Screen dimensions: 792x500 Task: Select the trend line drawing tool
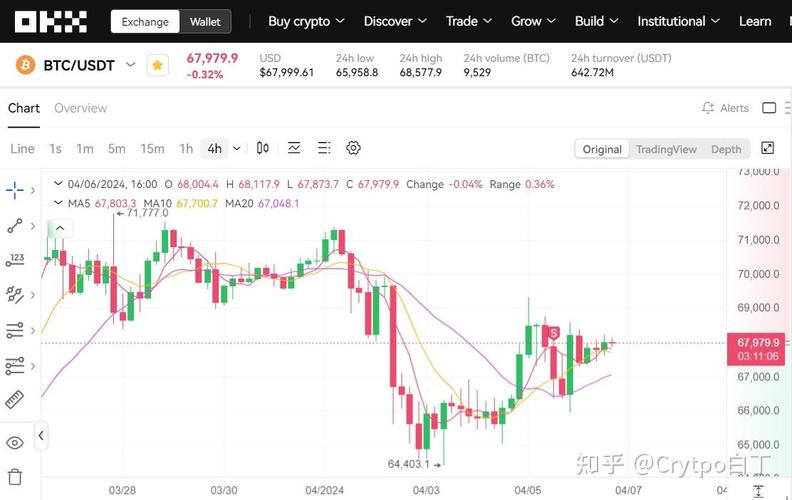(15, 226)
